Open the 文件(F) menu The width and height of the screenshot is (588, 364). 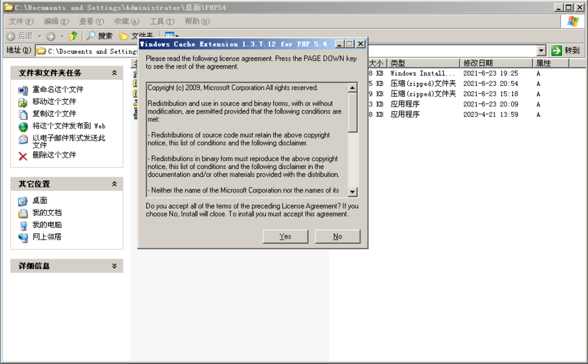pyautogui.click(x=21, y=21)
